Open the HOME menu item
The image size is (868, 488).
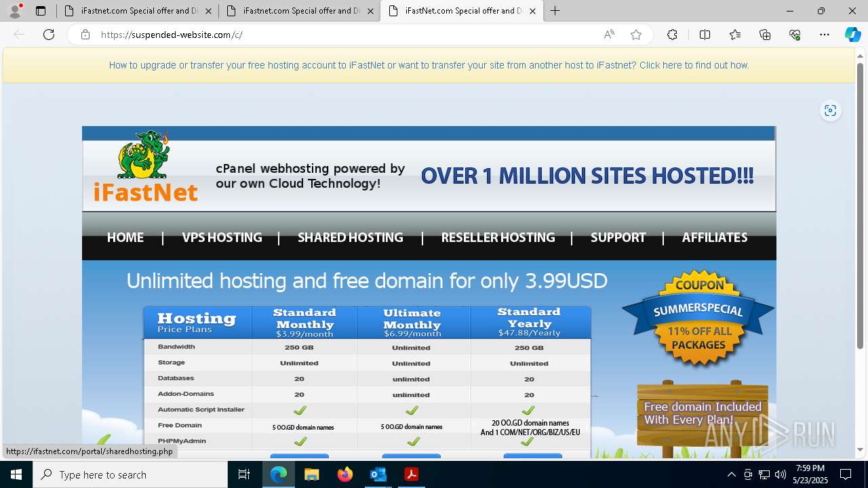[x=125, y=238]
